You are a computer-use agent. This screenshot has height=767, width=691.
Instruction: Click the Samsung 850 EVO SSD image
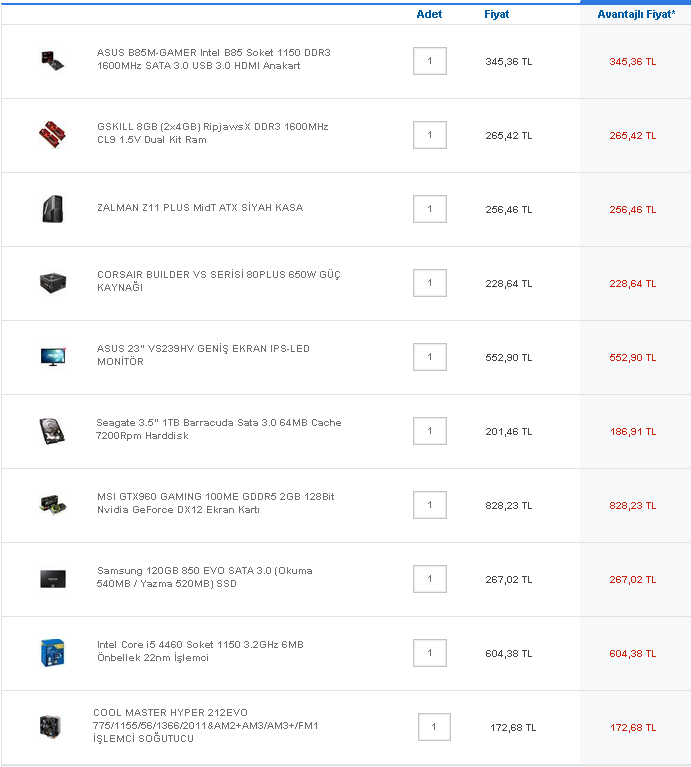pos(52,578)
